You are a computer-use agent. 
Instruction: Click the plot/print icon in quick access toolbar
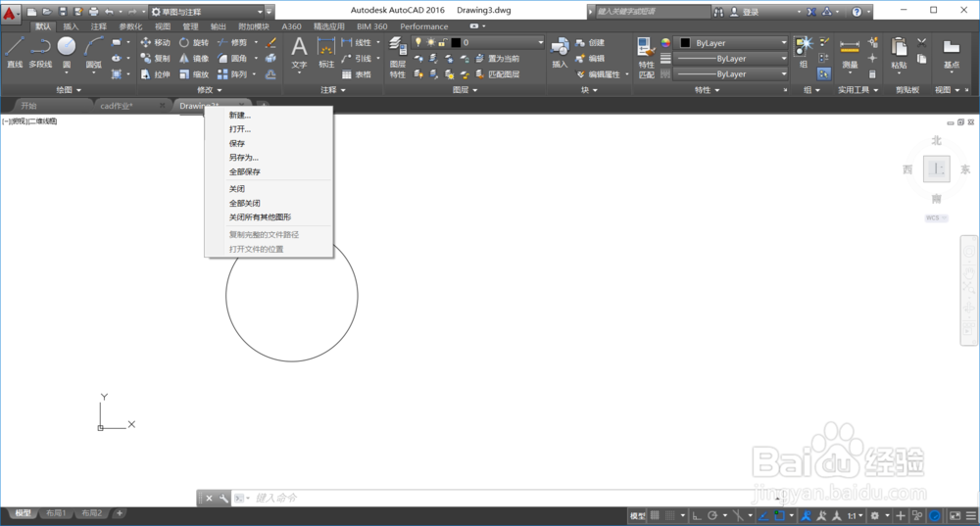coord(93,11)
